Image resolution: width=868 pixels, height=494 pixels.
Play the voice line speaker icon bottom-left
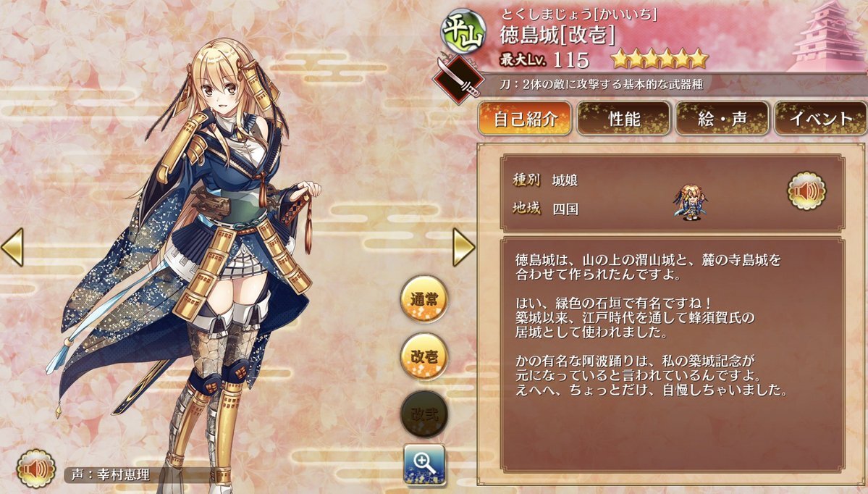[36, 469]
